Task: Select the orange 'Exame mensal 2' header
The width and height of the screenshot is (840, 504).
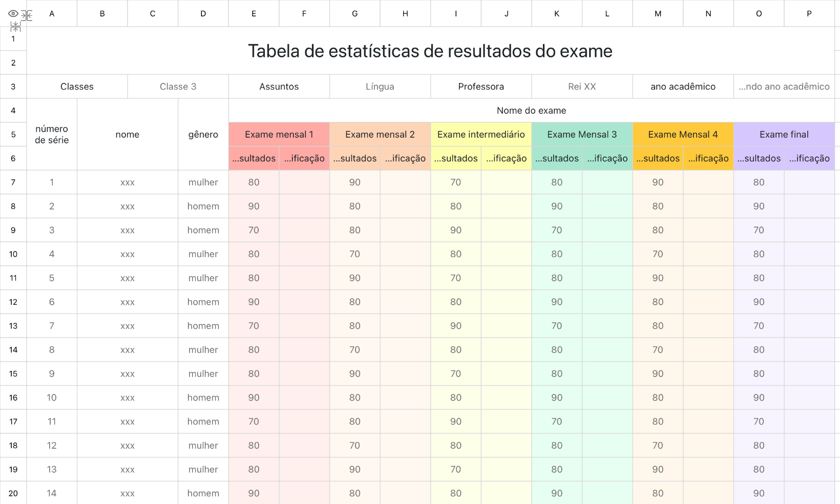Action: coord(380,134)
